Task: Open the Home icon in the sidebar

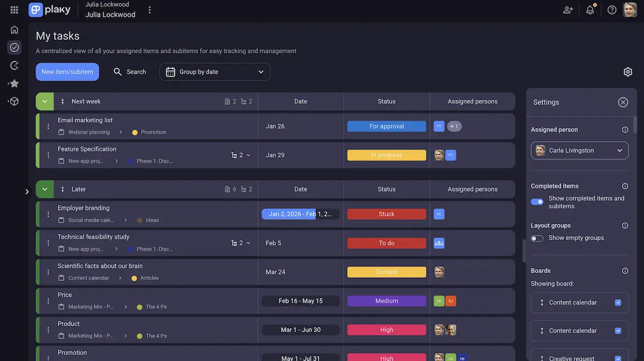Action: (x=14, y=30)
